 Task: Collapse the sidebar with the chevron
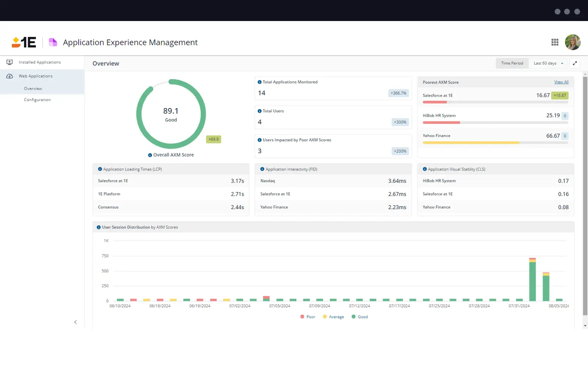click(75, 322)
